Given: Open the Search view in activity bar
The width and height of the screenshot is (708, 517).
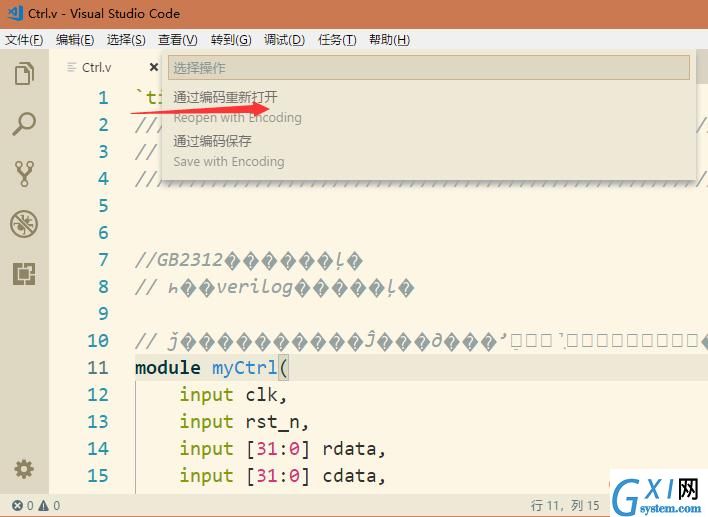Looking at the screenshot, I should (24, 124).
